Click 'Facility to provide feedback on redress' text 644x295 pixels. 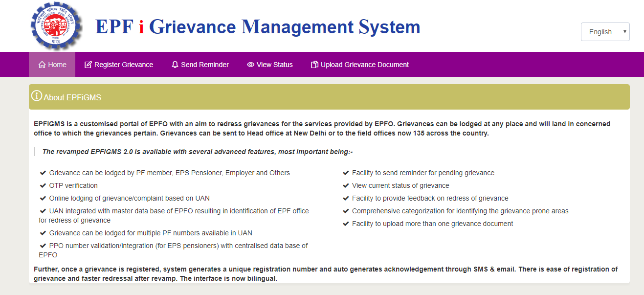(x=430, y=198)
